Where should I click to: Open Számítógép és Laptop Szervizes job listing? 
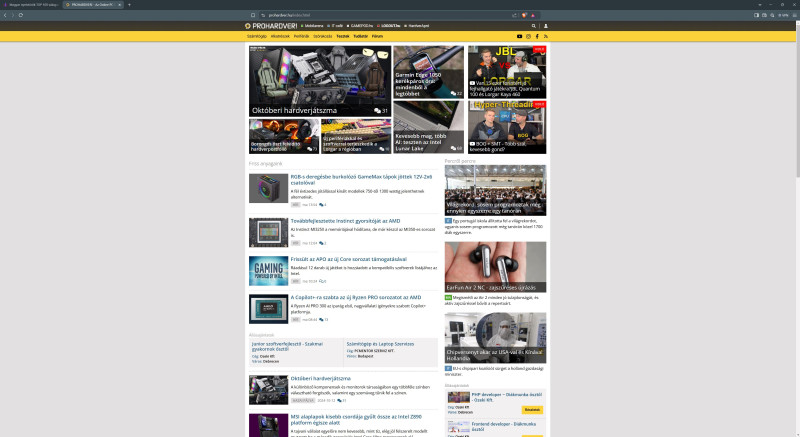380,344
